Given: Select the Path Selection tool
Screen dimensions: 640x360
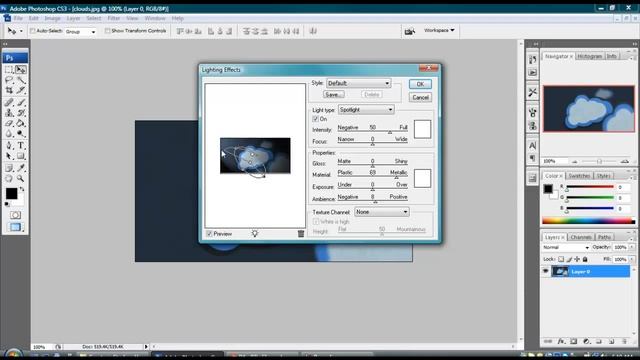Looking at the screenshot, I should [9, 156].
